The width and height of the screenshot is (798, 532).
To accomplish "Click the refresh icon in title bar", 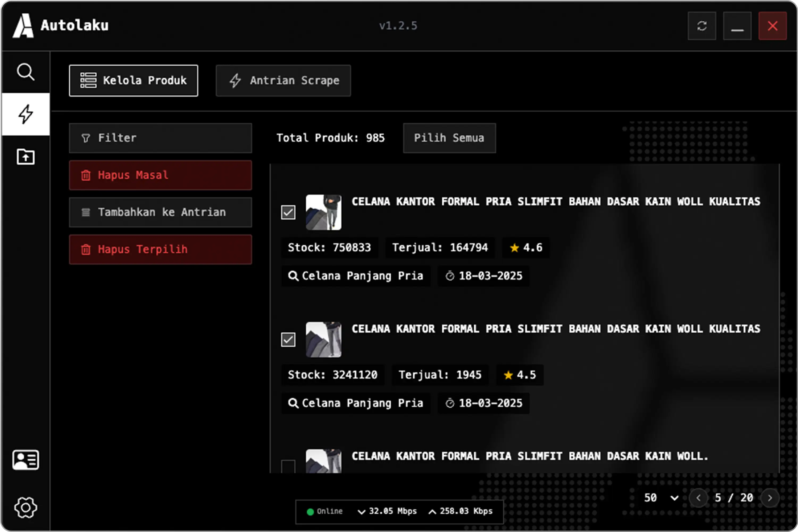I will click(702, 26).
